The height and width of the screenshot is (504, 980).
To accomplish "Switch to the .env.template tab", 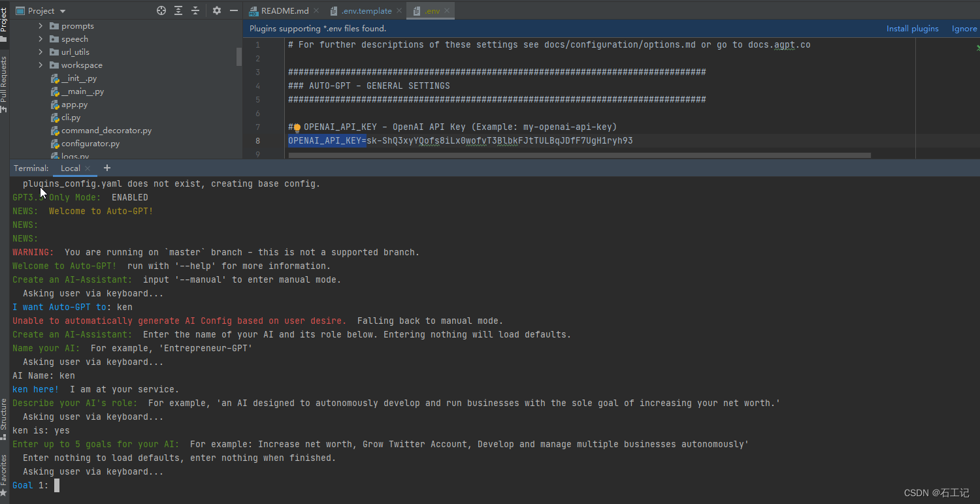I will 366,10.
